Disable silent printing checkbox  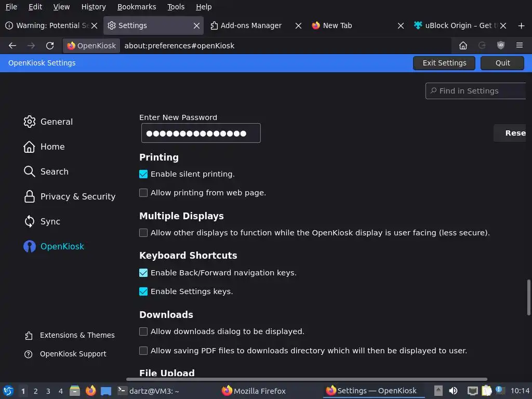click(143, 174)
